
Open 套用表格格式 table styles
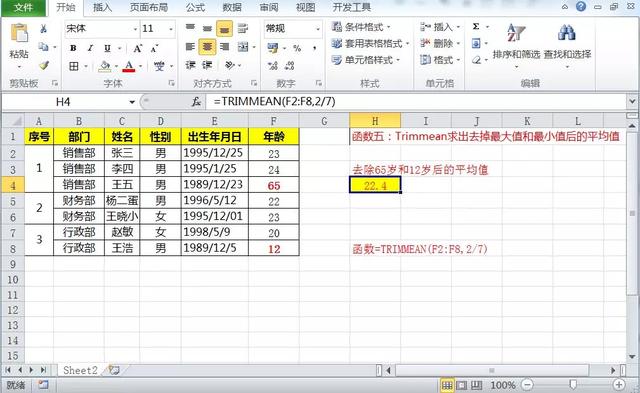pos(370,43)
